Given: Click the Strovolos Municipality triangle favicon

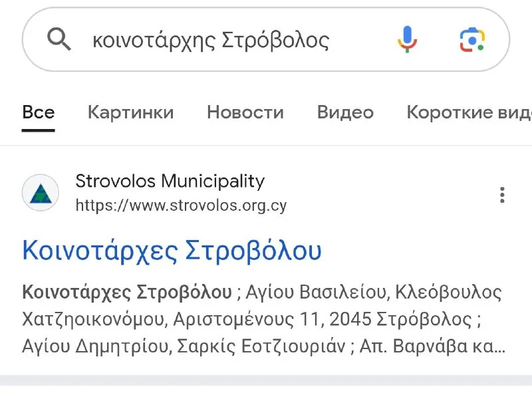Looking at the screenshot, I should (x=41, y=193).
